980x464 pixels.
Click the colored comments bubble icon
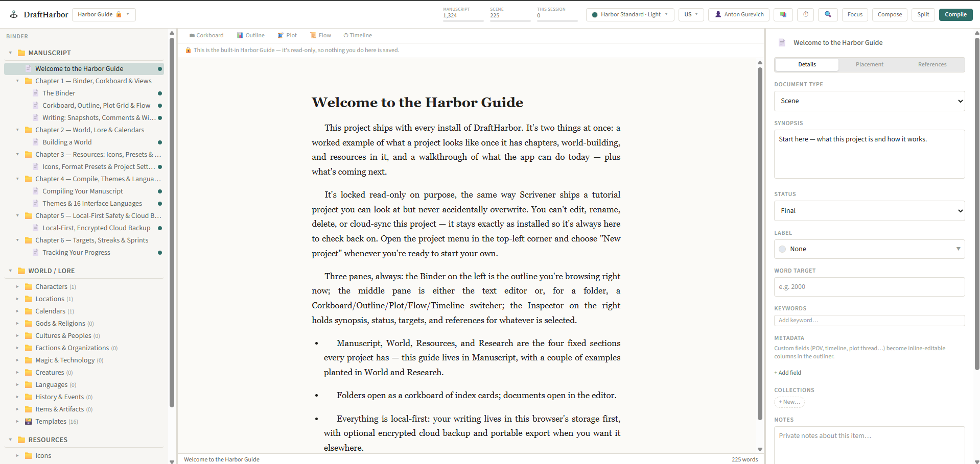click(783, 14)
